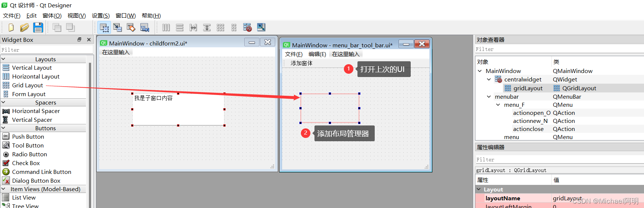The width and height of the screenshot is (644, 208).
Task: Open the Edit main menu
Action: (32, 16)
